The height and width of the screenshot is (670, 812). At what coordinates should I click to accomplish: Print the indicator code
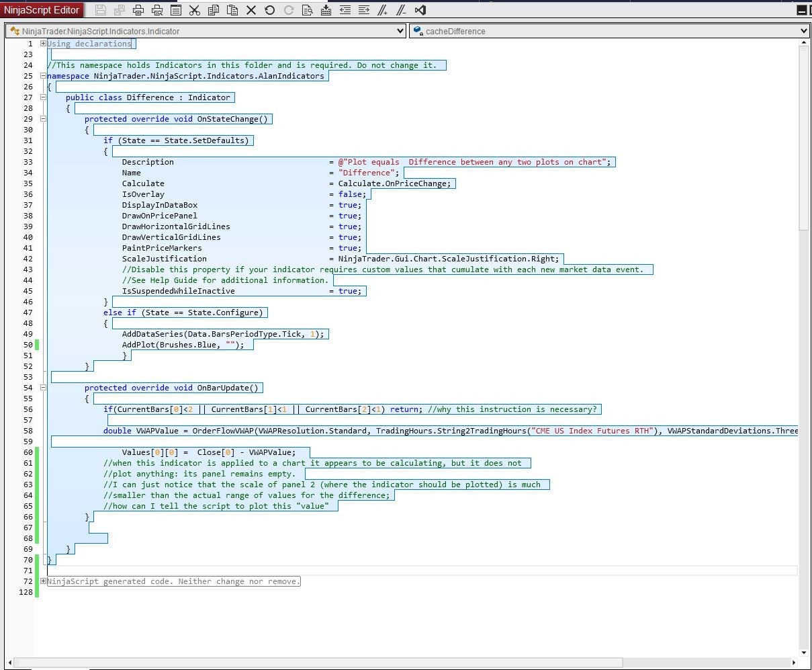pos(139,10)
